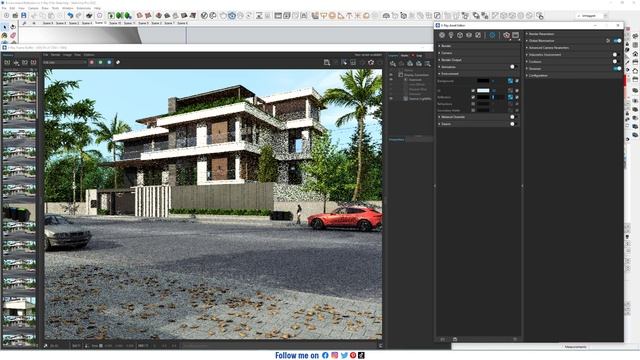
Task: Show red channel in frame buffer
Action: 91,62
